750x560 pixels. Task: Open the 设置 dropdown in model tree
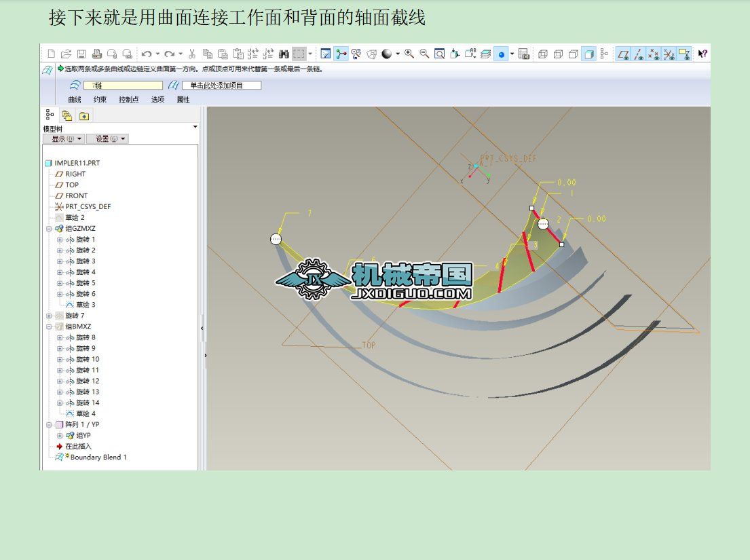[x=108, y=138]
